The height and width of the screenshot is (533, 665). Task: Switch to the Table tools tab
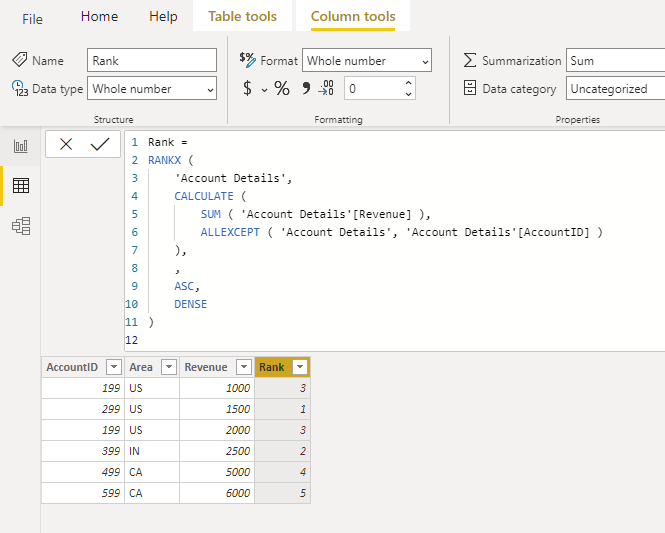pyautogui.click(x=242, y=16)
